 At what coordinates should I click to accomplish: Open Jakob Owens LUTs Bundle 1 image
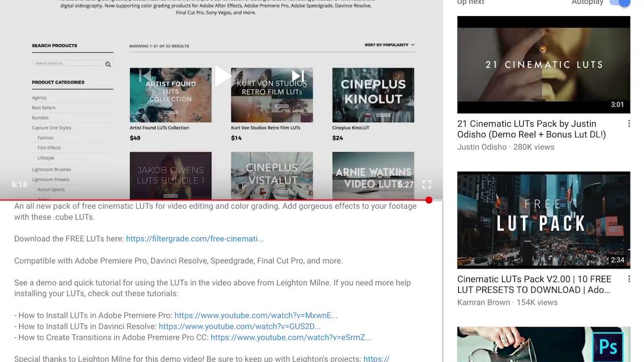[171, 175]
